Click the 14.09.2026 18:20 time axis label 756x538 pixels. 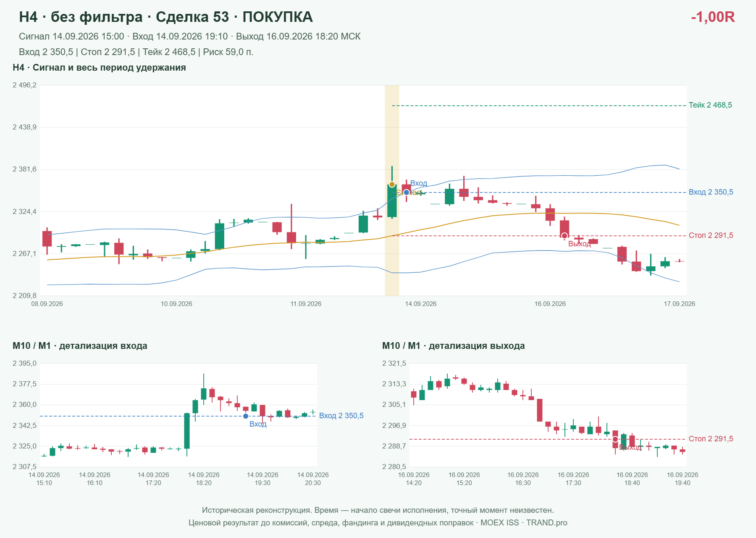[204, 479]
